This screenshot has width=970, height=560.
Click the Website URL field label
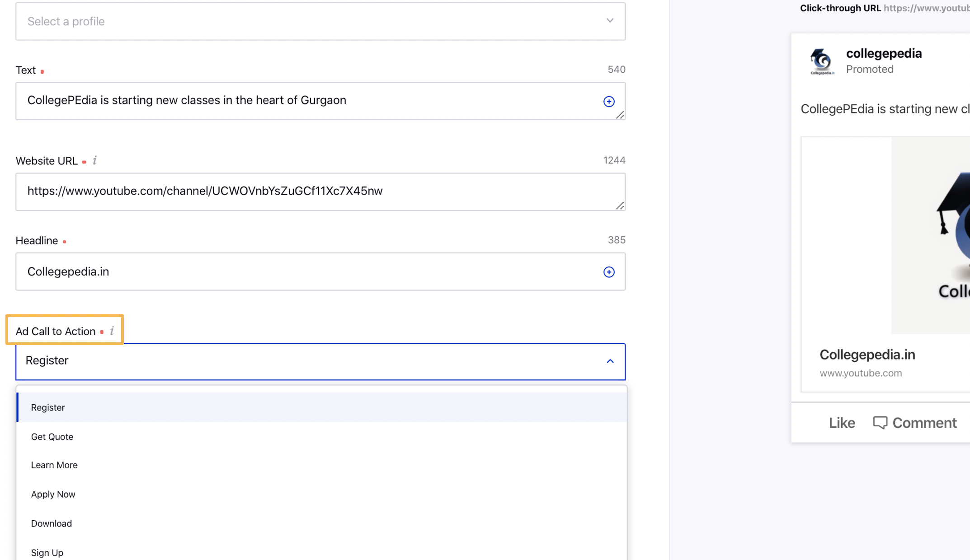(x=47, y=161)
